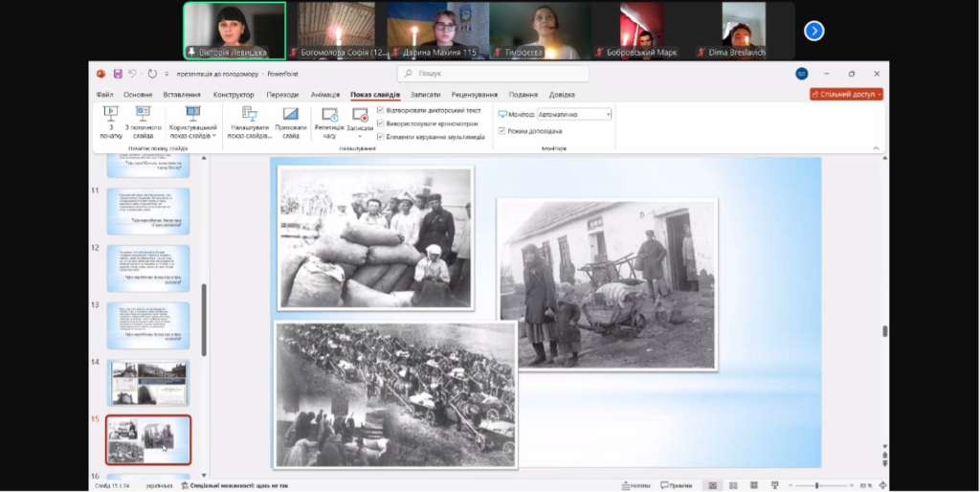Switch to Рецензування tab
Viewport: 980px width, 492px height.
[x=475, y=95]
